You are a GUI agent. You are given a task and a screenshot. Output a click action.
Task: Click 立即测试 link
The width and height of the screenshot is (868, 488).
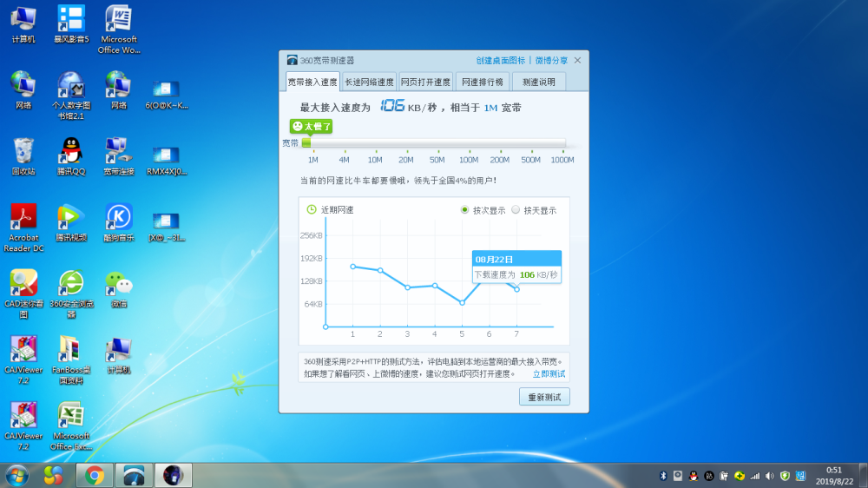point(549,374)
